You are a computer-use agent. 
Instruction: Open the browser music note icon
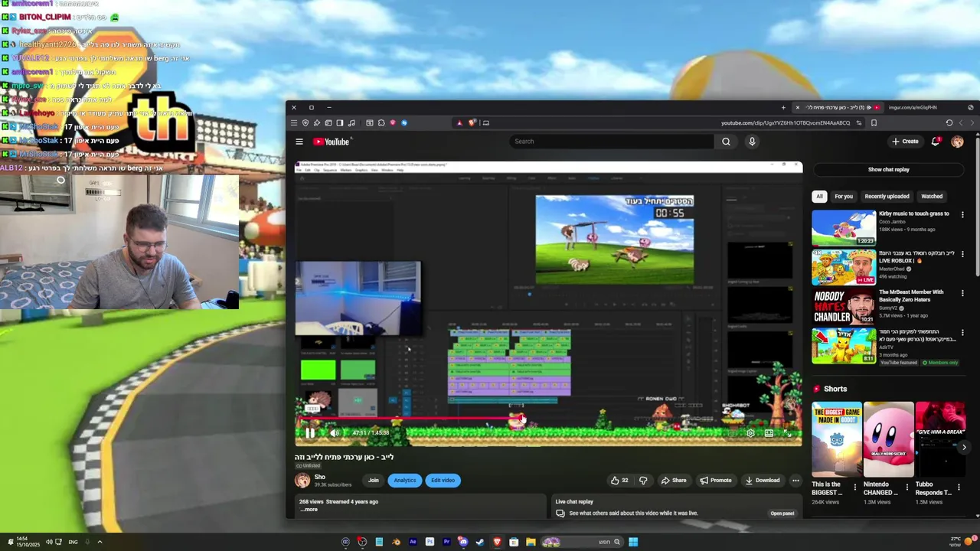pyautogui.click(x=351, y=122)
